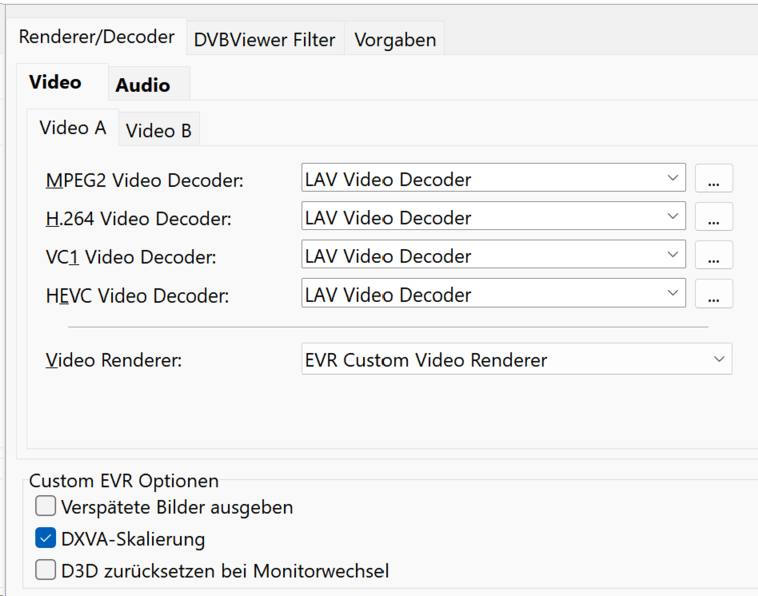Select the Renderer/Decoder tab

(x=97, y=37)
